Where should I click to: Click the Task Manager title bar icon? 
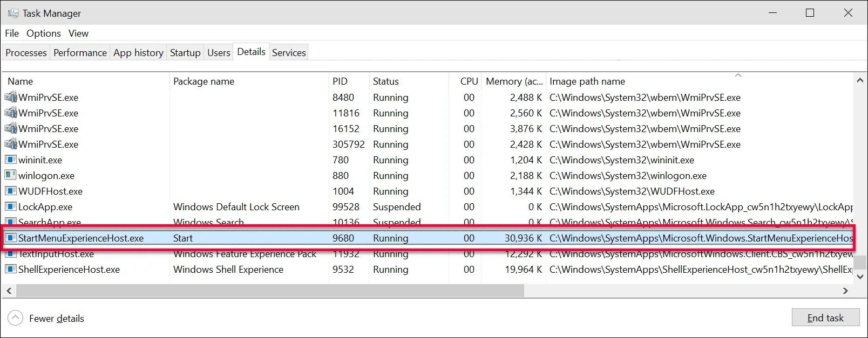tap(13, 13)
